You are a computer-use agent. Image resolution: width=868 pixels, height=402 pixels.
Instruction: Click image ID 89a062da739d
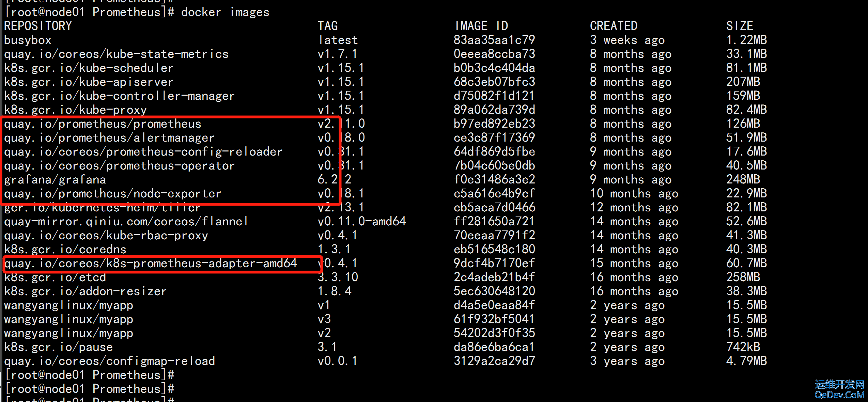coord(494,110)
